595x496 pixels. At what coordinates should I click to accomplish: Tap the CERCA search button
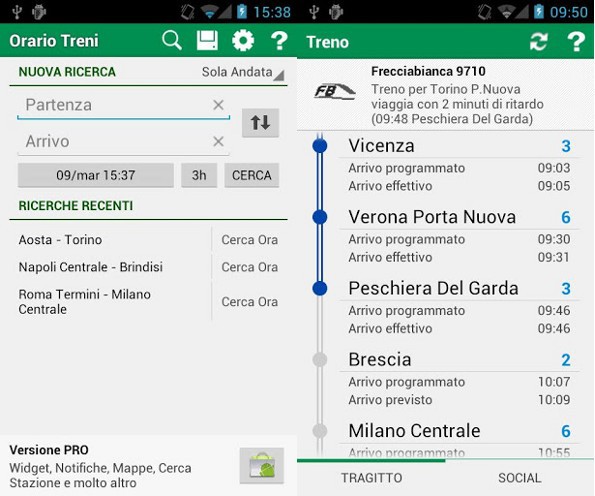252,175
